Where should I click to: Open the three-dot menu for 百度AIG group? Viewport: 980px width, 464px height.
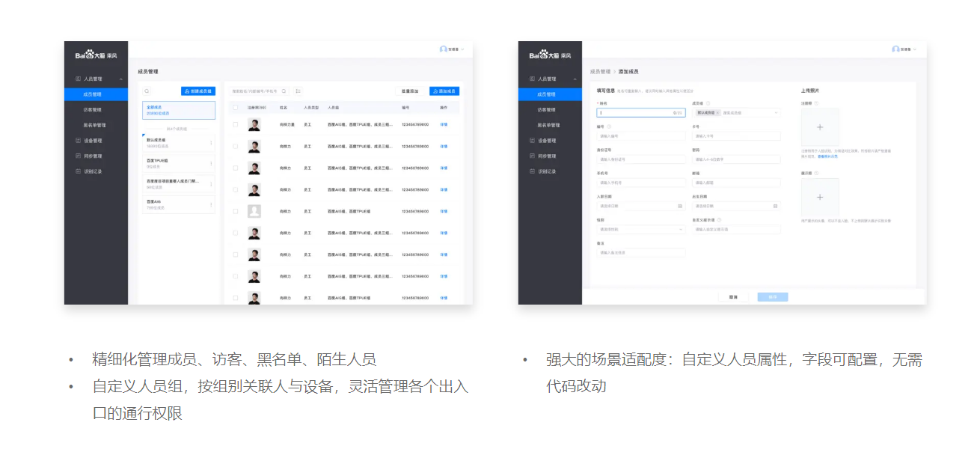(211, 204)
